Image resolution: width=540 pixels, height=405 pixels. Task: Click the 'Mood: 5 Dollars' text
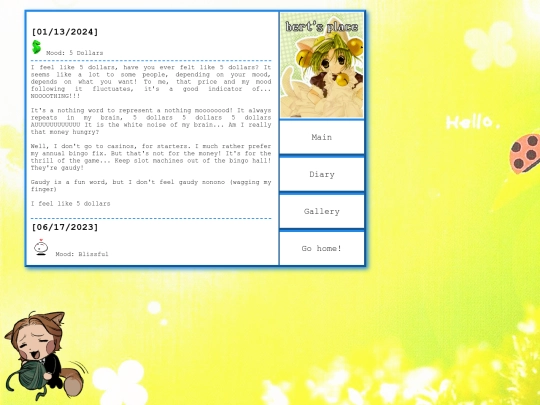coord(74,53)
